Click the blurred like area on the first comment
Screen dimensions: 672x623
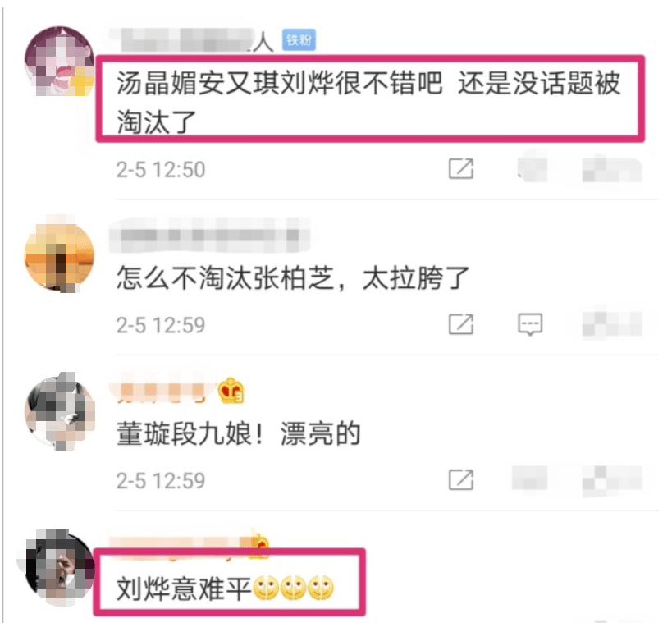(612, 169)
